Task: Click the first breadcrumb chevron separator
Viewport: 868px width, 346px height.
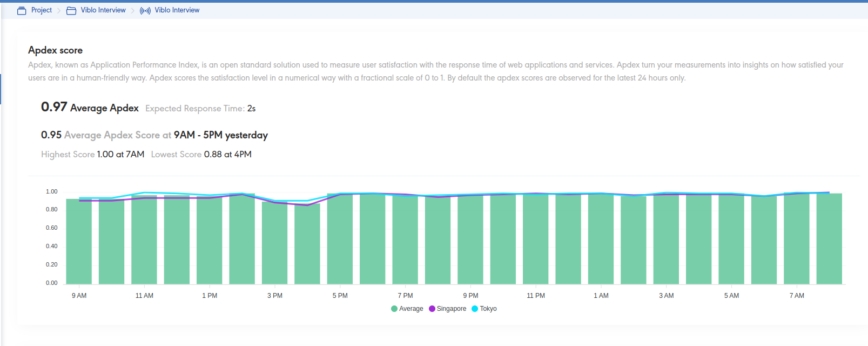Action: 59,11
